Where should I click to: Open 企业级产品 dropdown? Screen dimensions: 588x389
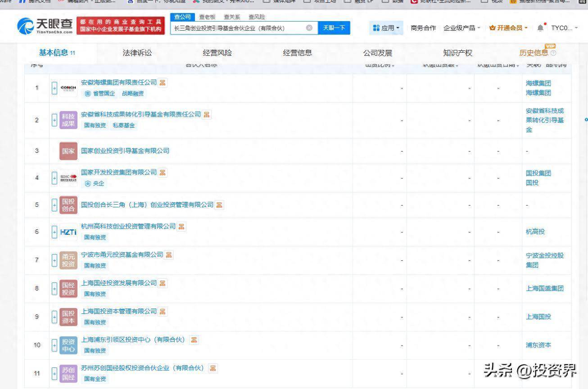click(461, 28)
